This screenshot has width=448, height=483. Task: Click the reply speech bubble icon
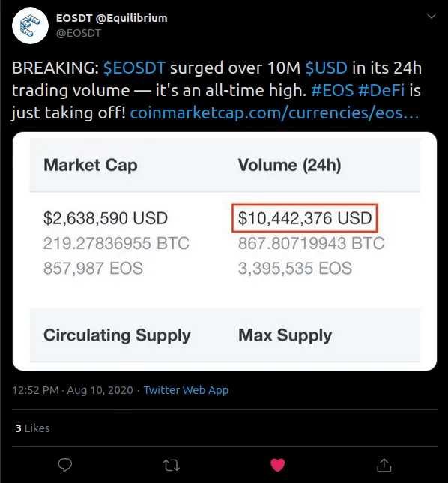[65, 465]
